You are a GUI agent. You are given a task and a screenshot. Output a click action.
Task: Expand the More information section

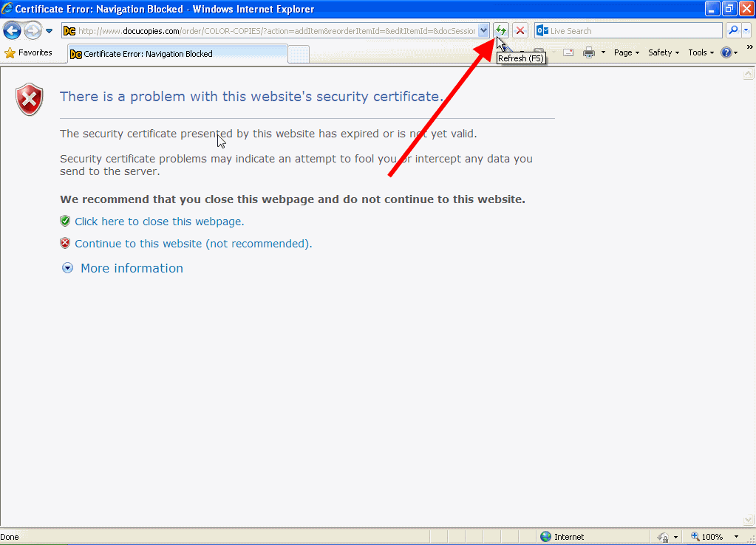tap(67, 268)
